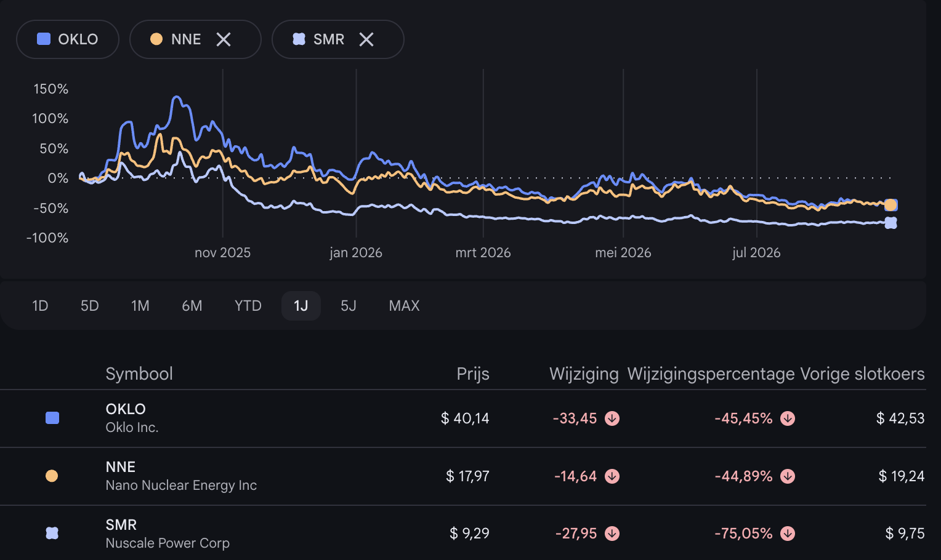Click the down arrow beside -33,45
The height and width of the screenshot is (560, 941).
612,418
